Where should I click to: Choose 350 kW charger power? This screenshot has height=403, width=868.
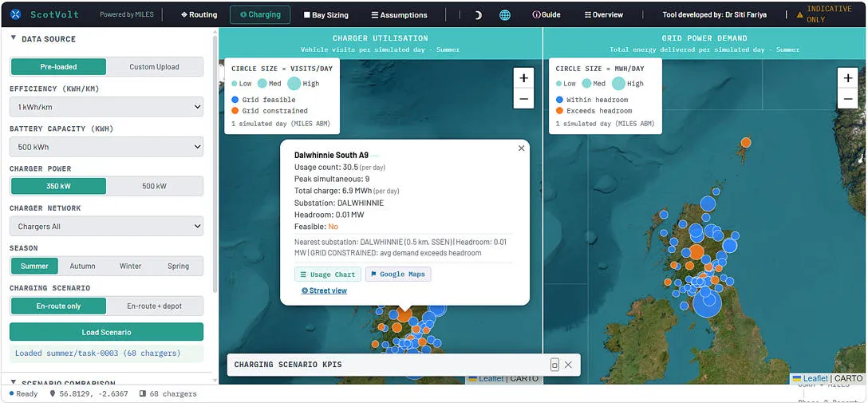click(58, 186)
